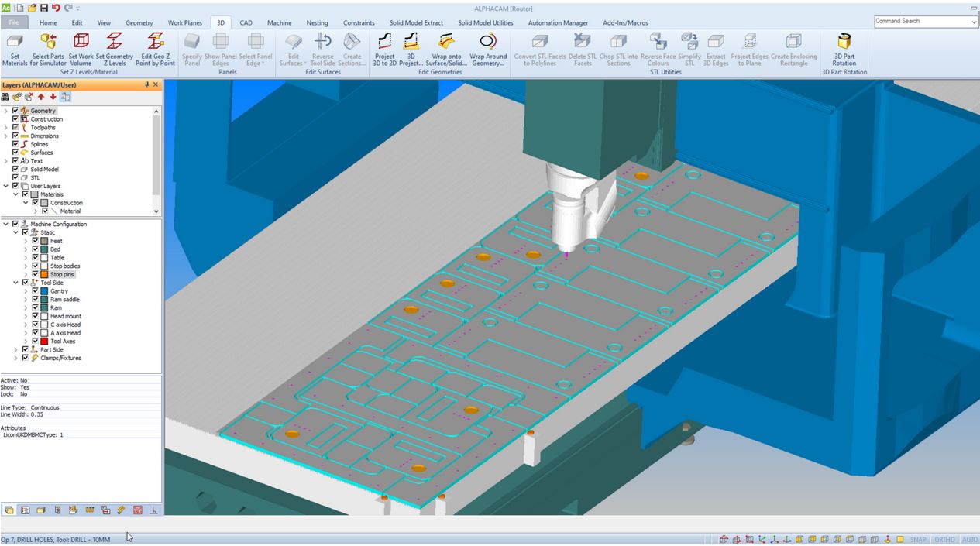
Task: Click Set Work Volume tool
Action: 81,42
